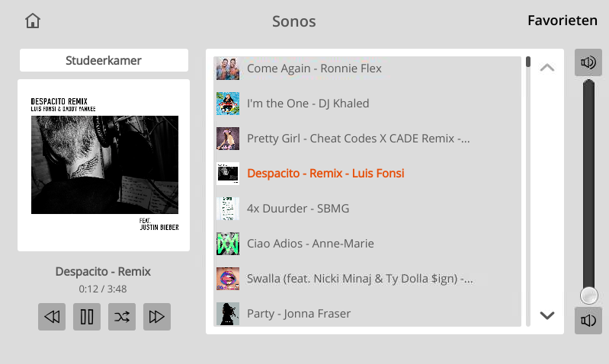Toggle shuffle mode
The height and width of the screenshot is (364, 609).
[122, 317]
